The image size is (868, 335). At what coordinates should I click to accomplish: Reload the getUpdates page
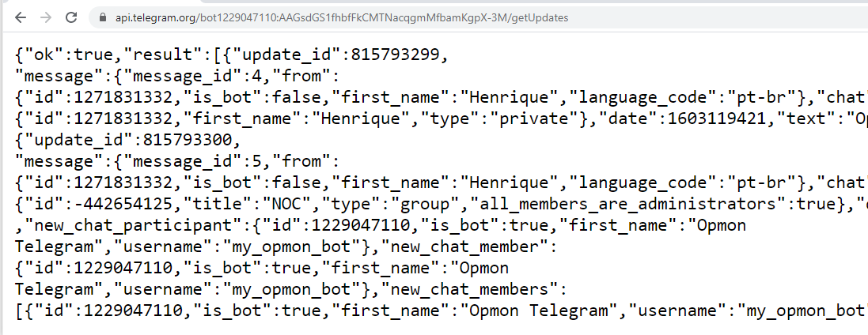click(x=71, y=17)
